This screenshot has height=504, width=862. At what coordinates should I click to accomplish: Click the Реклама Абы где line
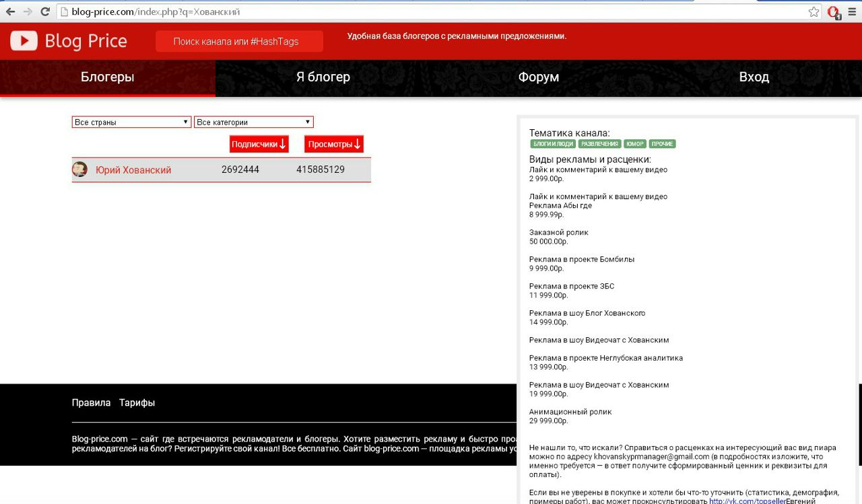561,205
